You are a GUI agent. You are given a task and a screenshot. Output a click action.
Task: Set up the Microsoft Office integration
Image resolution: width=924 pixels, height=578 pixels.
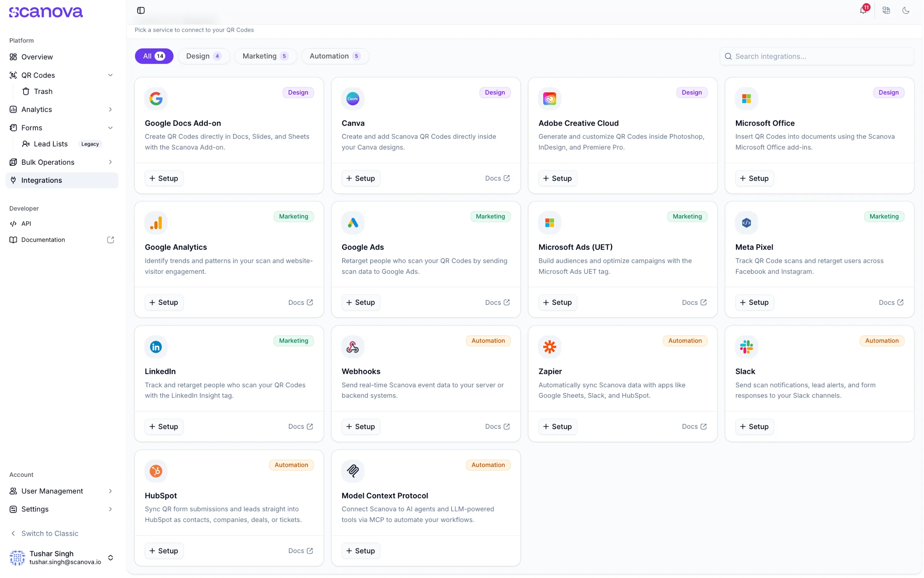tap(754, 178)
